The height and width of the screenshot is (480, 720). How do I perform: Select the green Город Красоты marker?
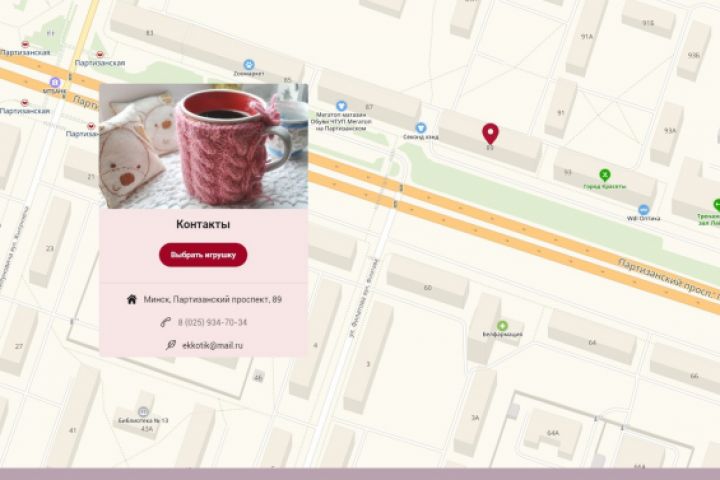click(605, 175)
